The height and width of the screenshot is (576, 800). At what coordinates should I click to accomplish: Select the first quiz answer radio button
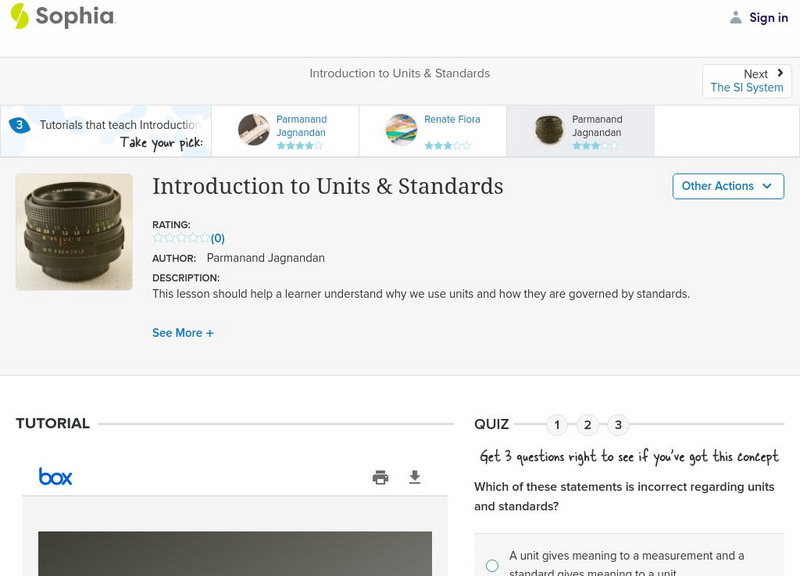492,566
